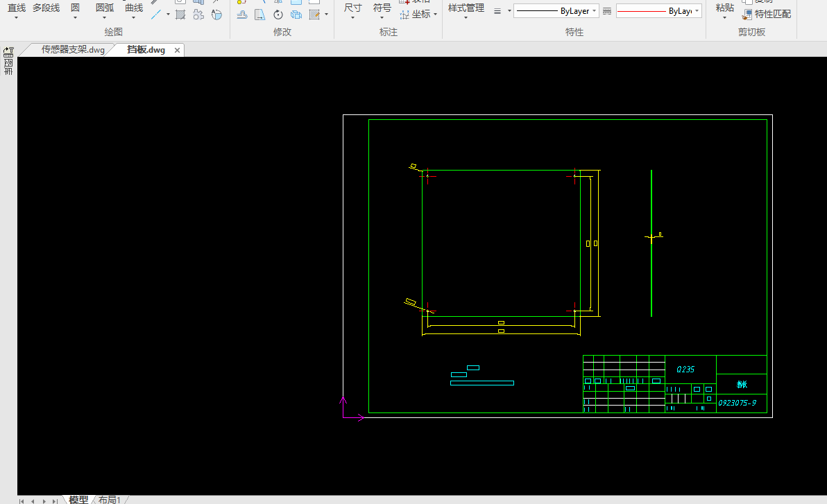
Task: Click the partial circle icon in 绘图
Action: (x=216, y=15)
